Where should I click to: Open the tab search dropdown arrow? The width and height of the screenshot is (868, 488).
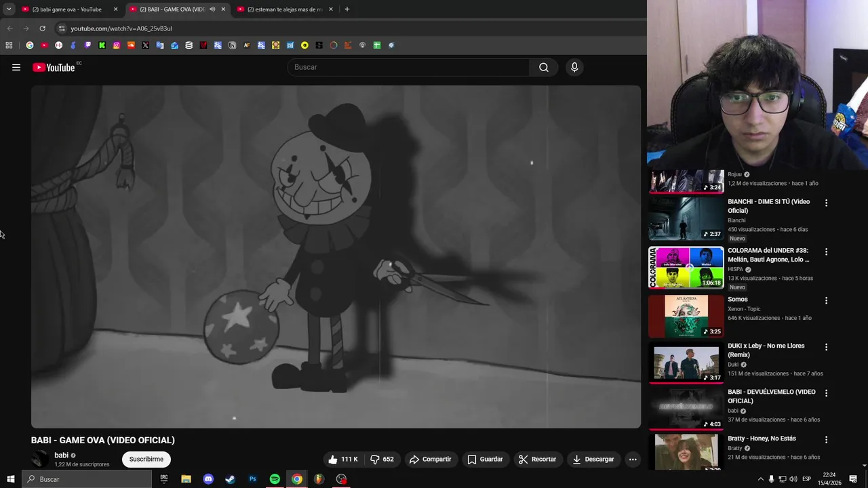(x=9, y=9)
